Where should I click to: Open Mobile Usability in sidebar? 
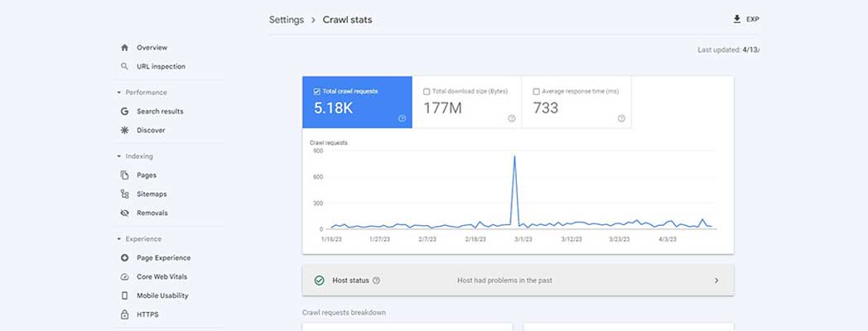click(x=162, y=295)
